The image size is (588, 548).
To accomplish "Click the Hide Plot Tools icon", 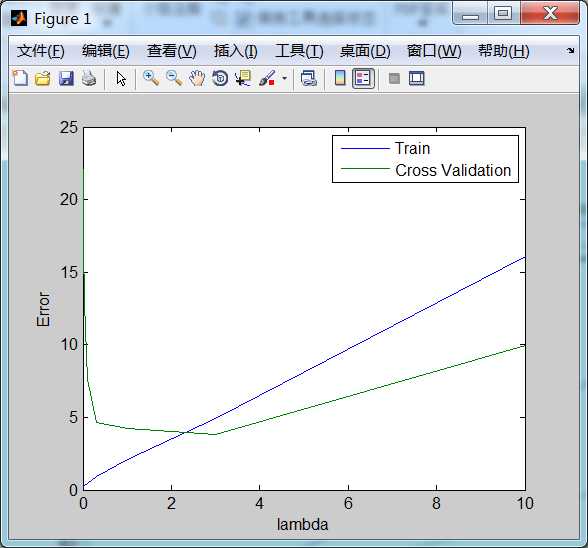I will [394, 78].
